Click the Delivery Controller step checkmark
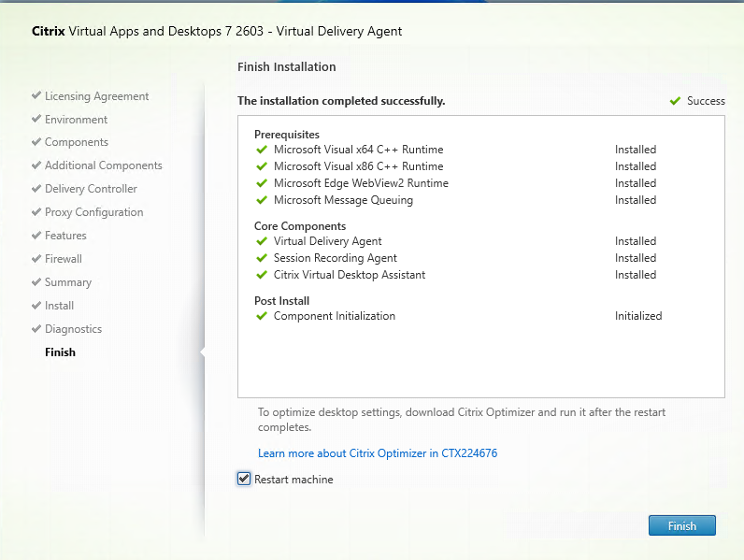Viewport: 744px width, 560px height. [36, 189]
